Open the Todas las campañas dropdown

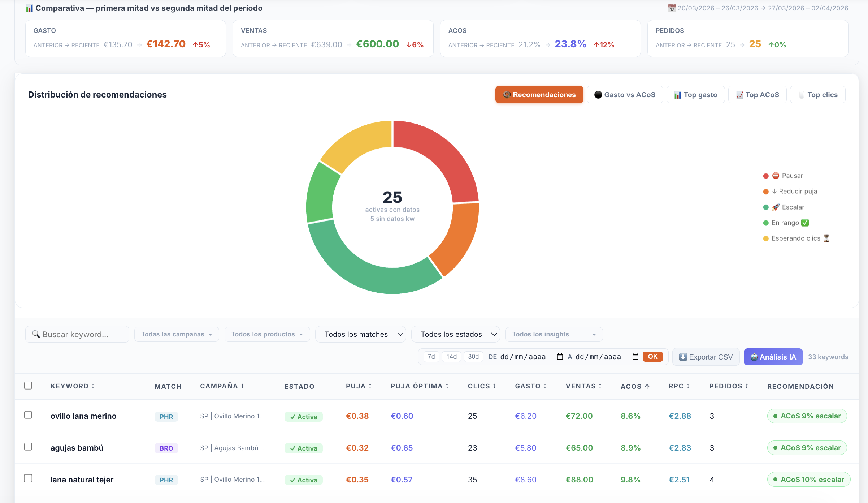[177, 334]
